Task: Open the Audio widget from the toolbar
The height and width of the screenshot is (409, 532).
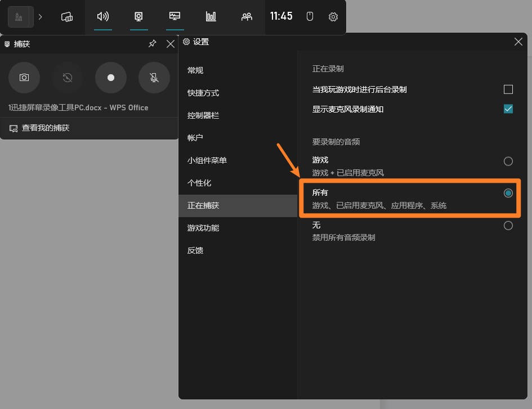Action: (103, 17)
